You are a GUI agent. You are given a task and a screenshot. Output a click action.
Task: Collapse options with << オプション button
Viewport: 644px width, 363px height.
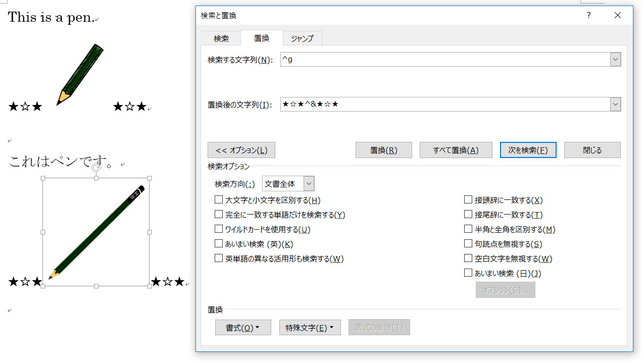point(241,150)
